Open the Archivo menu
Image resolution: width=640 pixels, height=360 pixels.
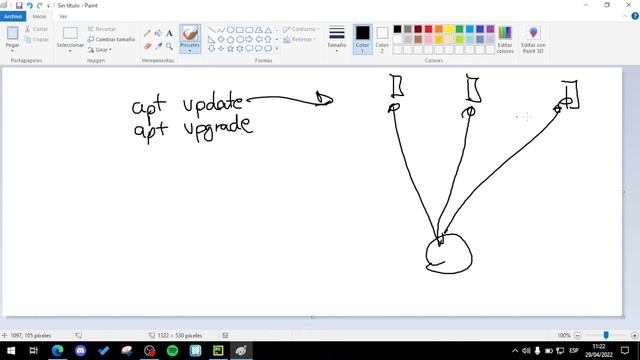click(13, 16)
